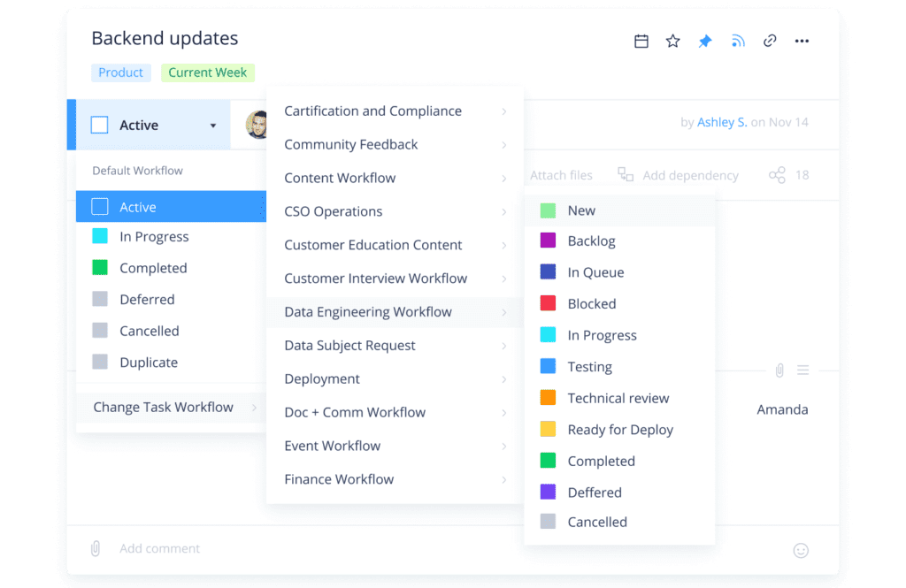Choose Deployment in the workflow list

321,378
